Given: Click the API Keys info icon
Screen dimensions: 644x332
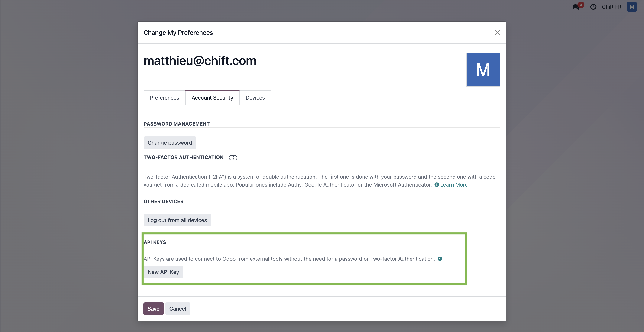Looking at the screenshot, I should pos(440,259).
